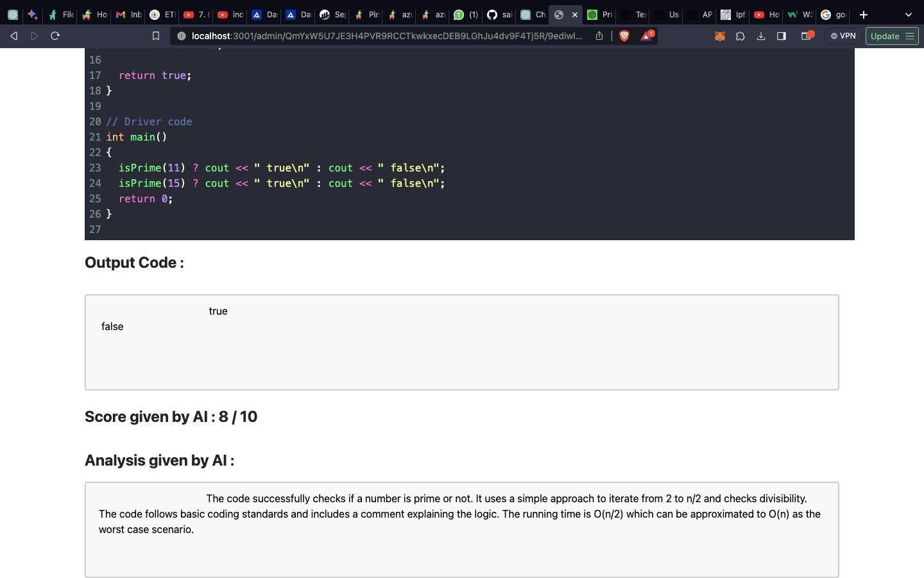Image resolution: width=924 pixels, height=578 pixels.
Task: Show downloads with the download icon
Action: pyautogui.click(x=761, y=36)
